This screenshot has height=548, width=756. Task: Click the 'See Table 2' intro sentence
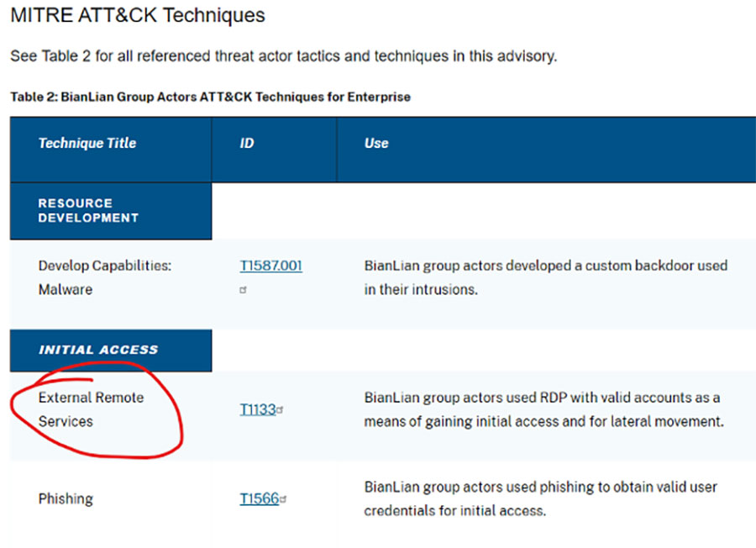284,56
